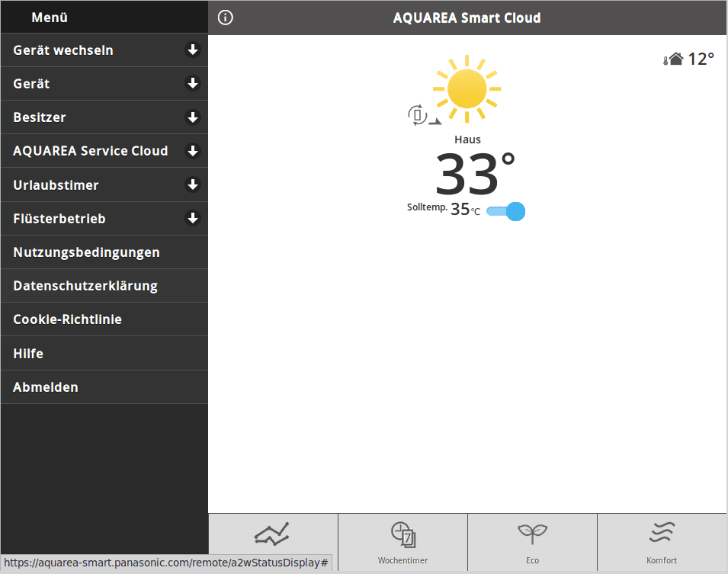Viewport: 728px width, 574px height.
Task: Click the AQUAREA Service Cloud label
Action: [90, 151]
